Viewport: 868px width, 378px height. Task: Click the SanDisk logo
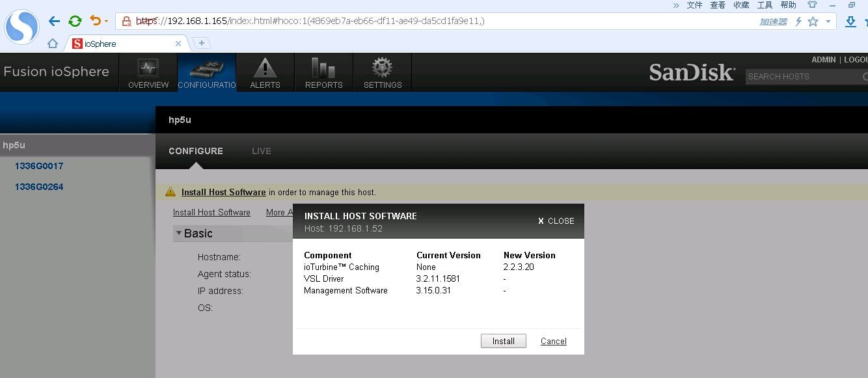692,73
